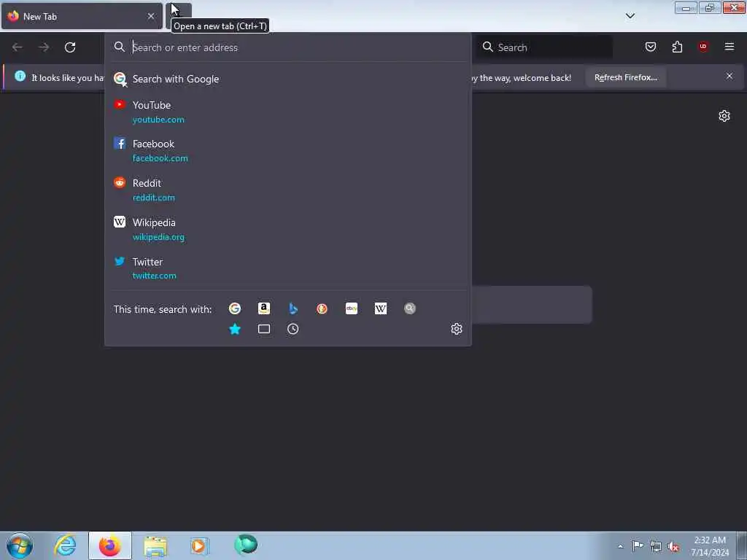
Task: Choose the Reddit suggestion
Action: click(x=287, y=190)
